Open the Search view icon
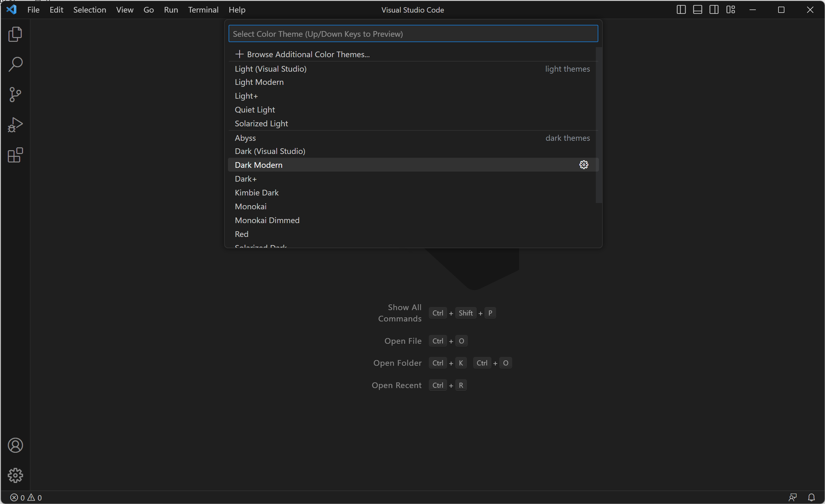The width and height of the screenshot is (825, 504). tap(15, 64)
